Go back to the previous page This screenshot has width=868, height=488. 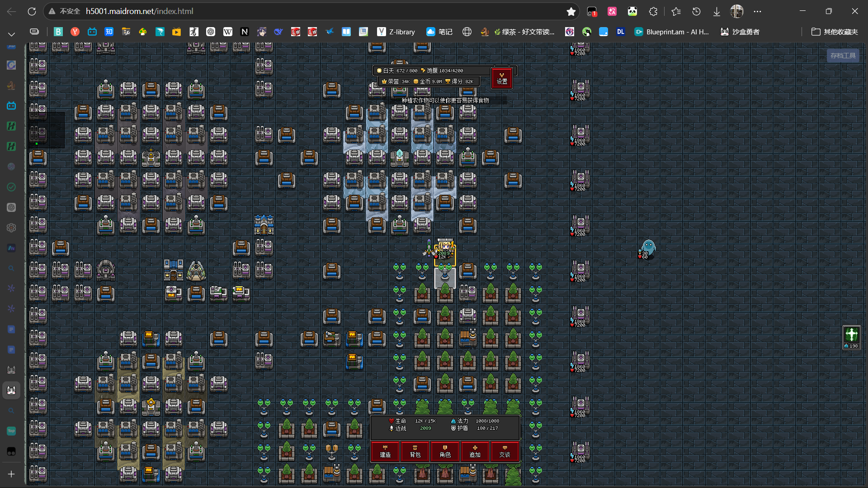[11, 11]
